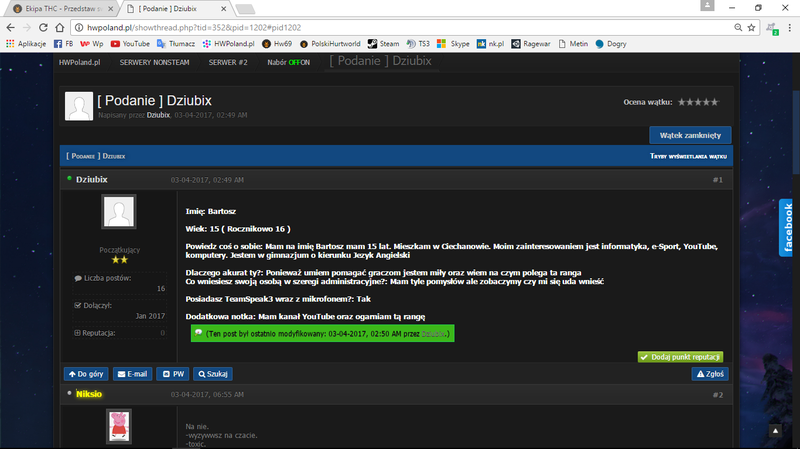The width and height of the screenshot is (800, 449).
Task: Open the HWPoland.pl bookmark
Action: pyautogui.click(x=229, y=44)
